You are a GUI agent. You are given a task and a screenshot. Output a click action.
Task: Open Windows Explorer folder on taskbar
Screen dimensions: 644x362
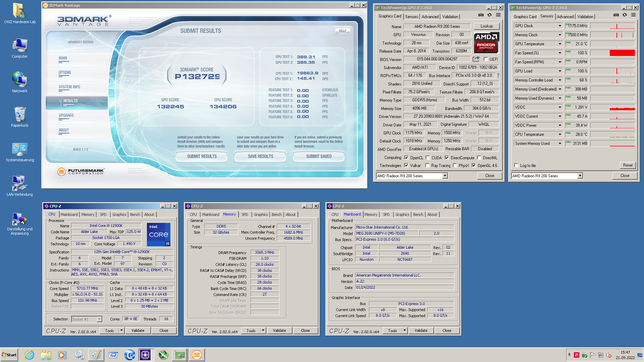click(46, 355)
